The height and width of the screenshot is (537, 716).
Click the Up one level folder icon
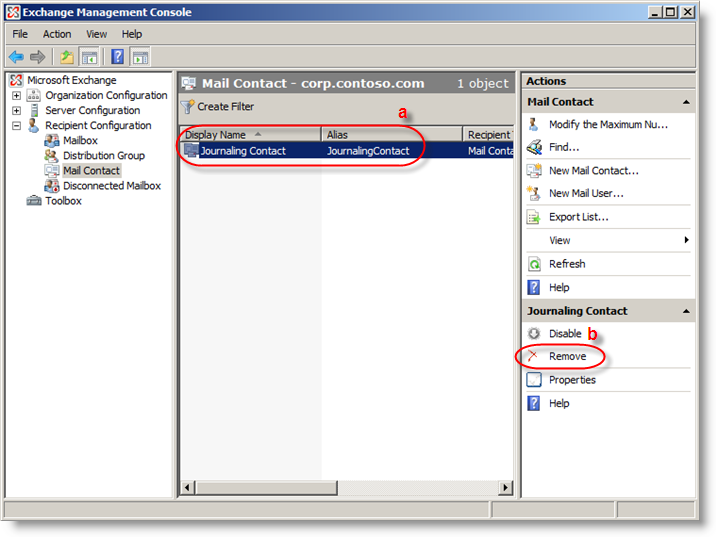(x=67, y=57)
